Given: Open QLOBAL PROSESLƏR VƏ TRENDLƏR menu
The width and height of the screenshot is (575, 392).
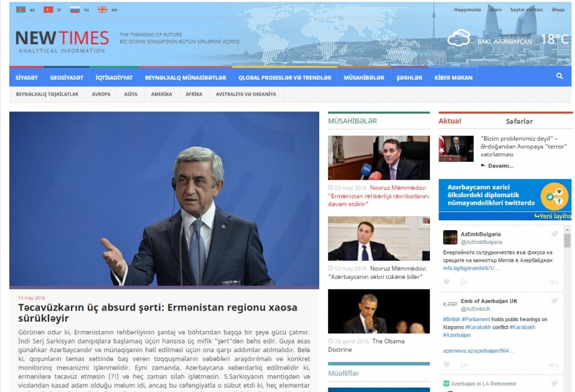Looking at the screenshot, I should pyautogui.click(x=285, y=78).
